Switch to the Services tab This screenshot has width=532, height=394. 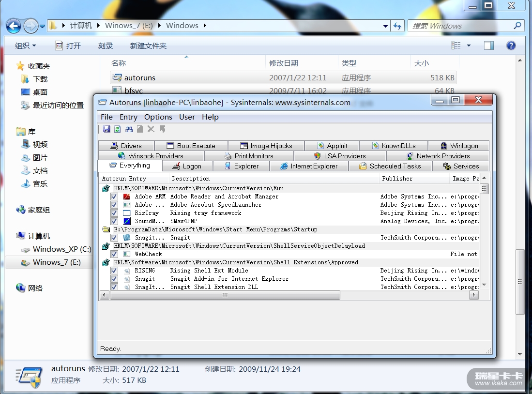[x=461, y=167]
